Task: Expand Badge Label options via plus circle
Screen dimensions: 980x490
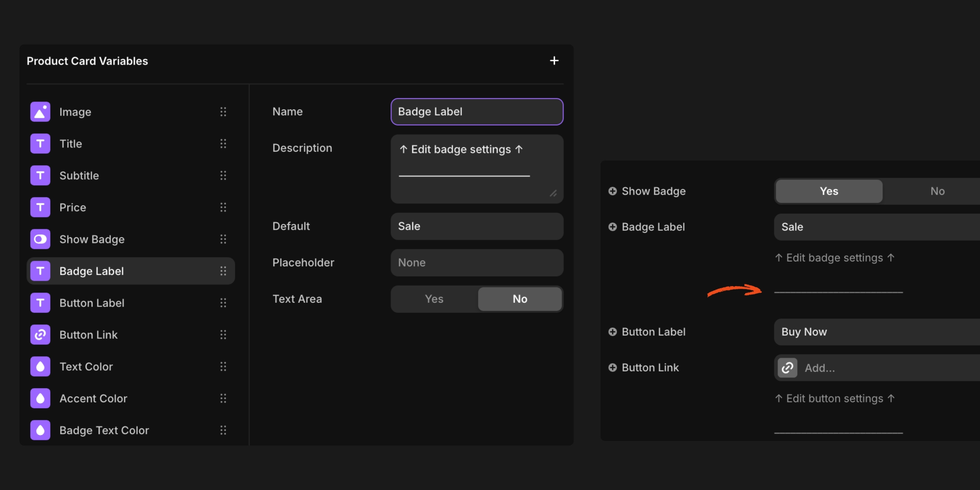Action: click(612, 226)
